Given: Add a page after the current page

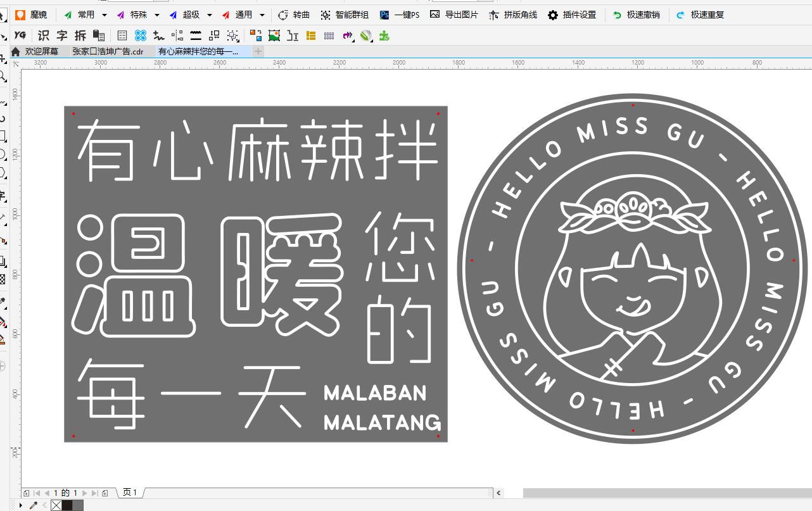Looking at the screenshot, I should tap(105, 493).
